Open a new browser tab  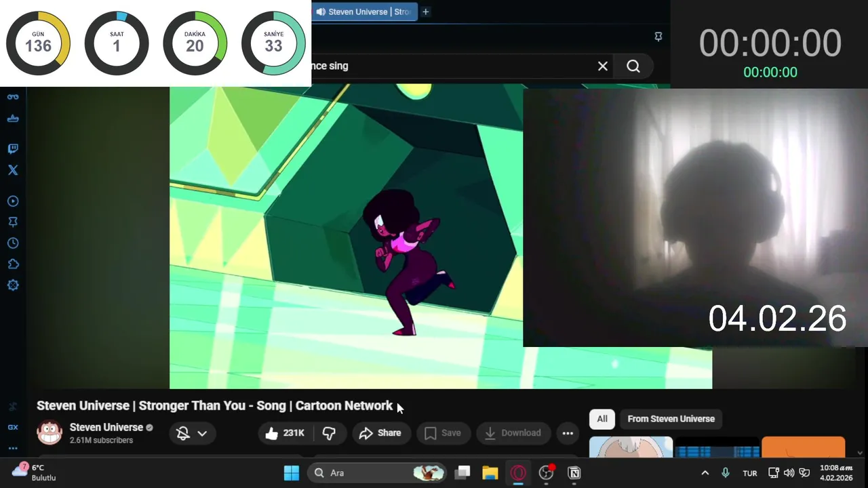click(x=426, y=12)
